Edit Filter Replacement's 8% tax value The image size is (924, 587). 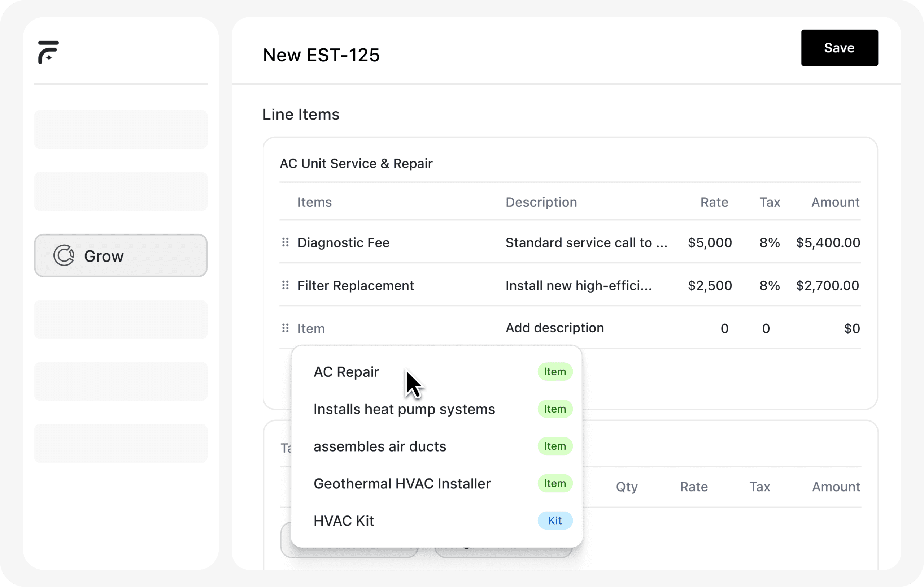point(770,286)
